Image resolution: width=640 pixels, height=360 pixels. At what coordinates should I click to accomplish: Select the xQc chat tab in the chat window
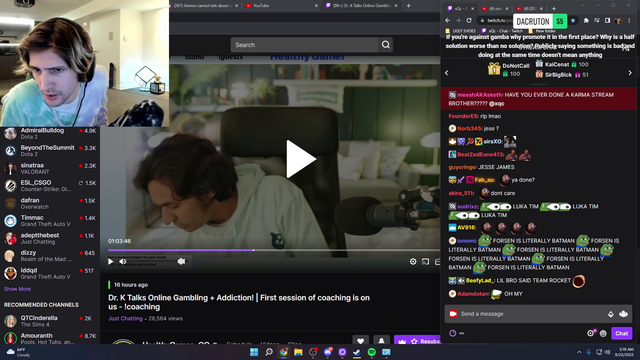[x=460, y=8]
